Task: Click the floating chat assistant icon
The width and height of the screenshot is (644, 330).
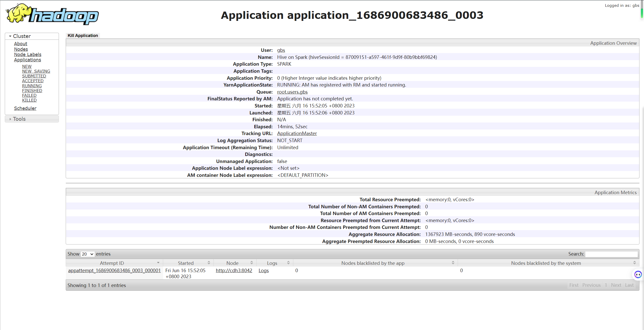Action: (x=638, y=274)
